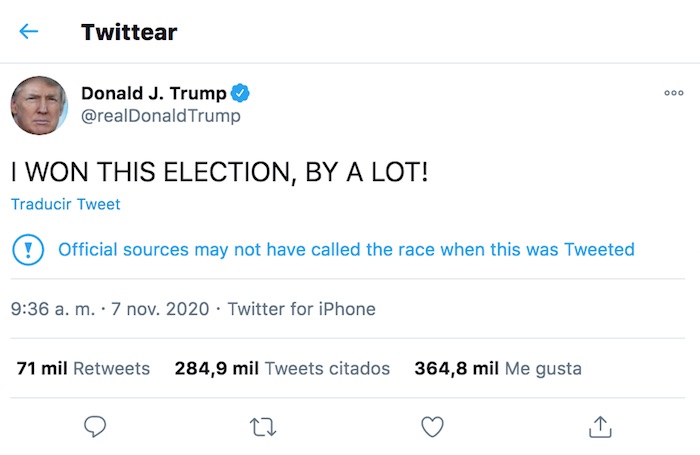Toggle the heart like icon
Image resolution: width=700 pixels, height=455 pixels.
click(x=432, y=427)
